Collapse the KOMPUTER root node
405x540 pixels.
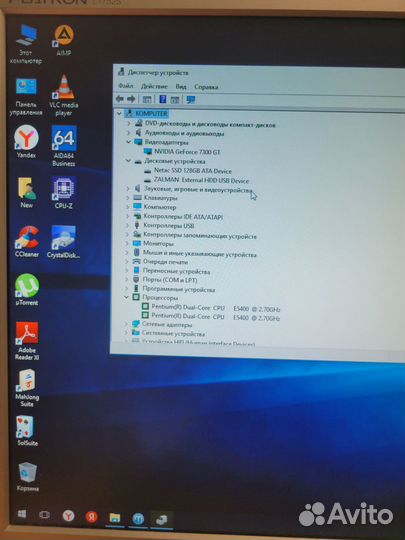click(119, 113)
